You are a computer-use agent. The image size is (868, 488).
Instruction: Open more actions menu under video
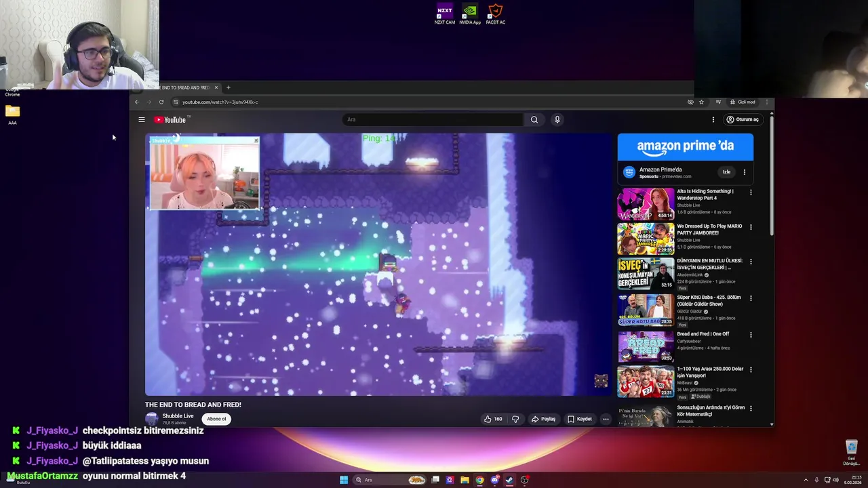click(606, 420)
